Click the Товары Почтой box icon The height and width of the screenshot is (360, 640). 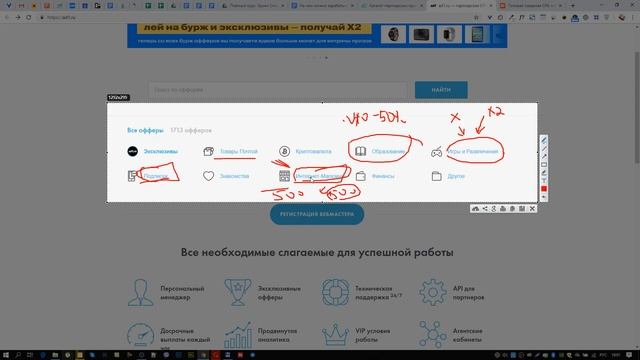pyautogui.click(x=209, y=151)
